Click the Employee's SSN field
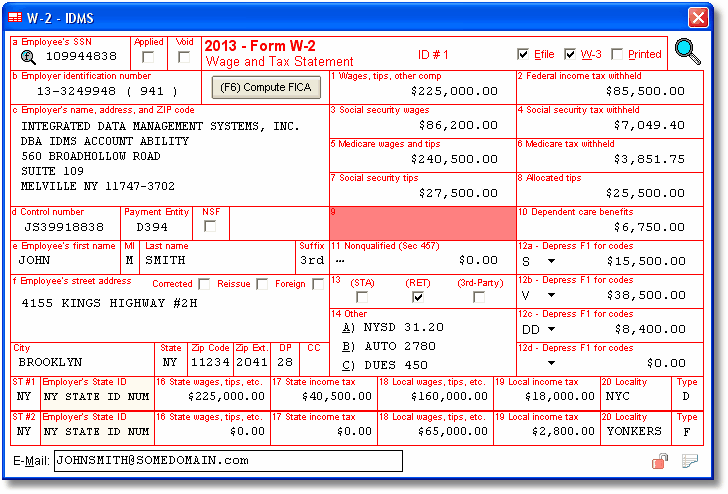The width and height of the screenshot is (728, 494). (81, 57)
